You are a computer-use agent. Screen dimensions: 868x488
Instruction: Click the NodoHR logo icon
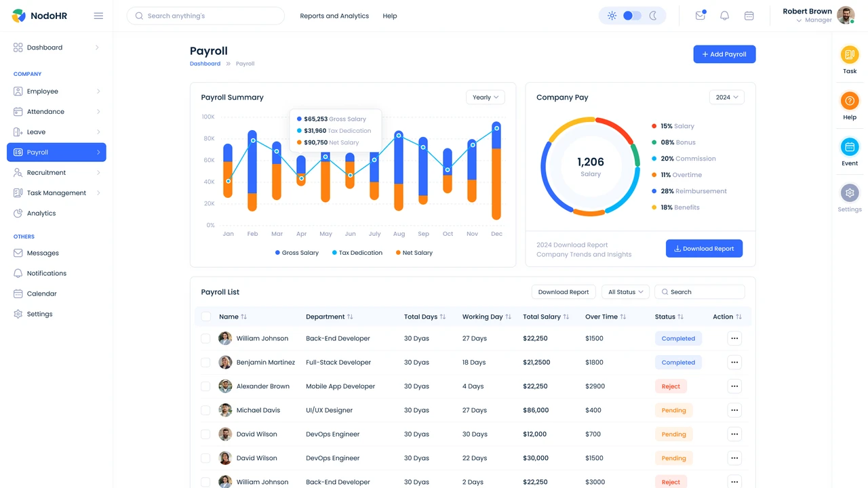pos(18,16)
